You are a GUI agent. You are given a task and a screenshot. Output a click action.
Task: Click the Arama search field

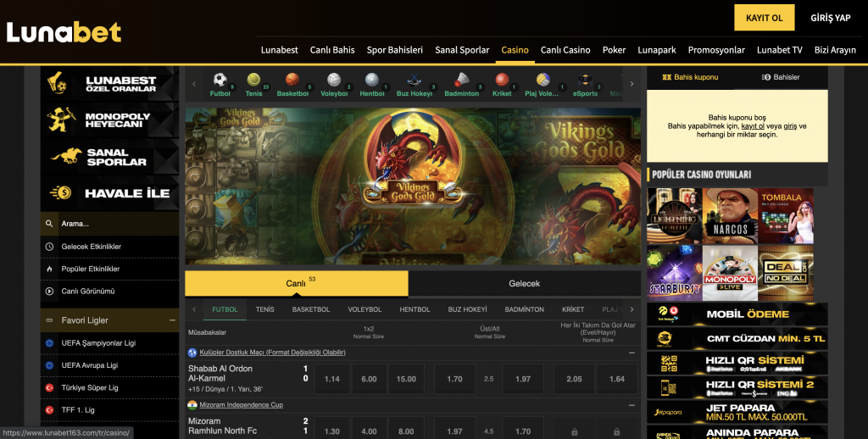[109, 224]
